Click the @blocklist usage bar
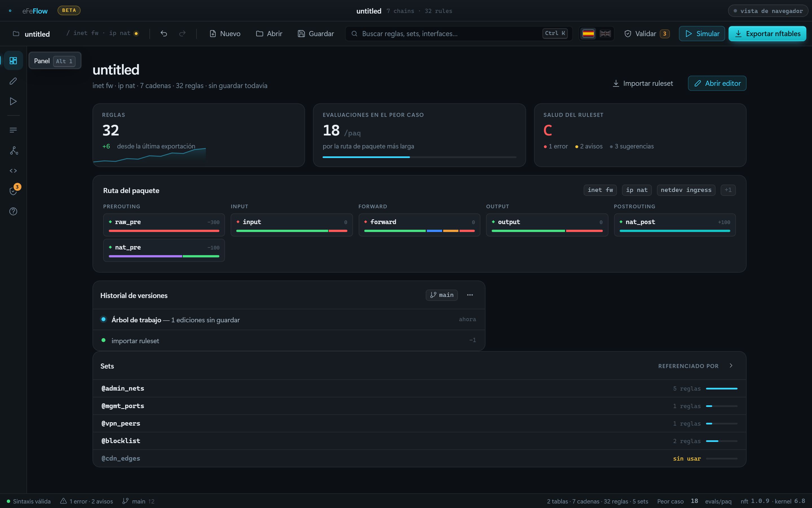Image resolution: width=812 pixels, height=508 pixels. pos(721,441)
